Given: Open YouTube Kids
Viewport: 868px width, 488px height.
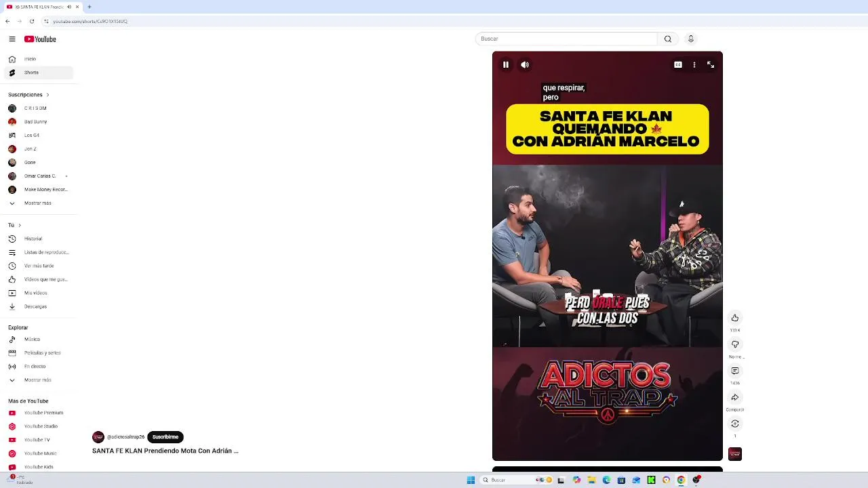Looking at the screenshot, I should pyautogui.click(x=39, y=467).
